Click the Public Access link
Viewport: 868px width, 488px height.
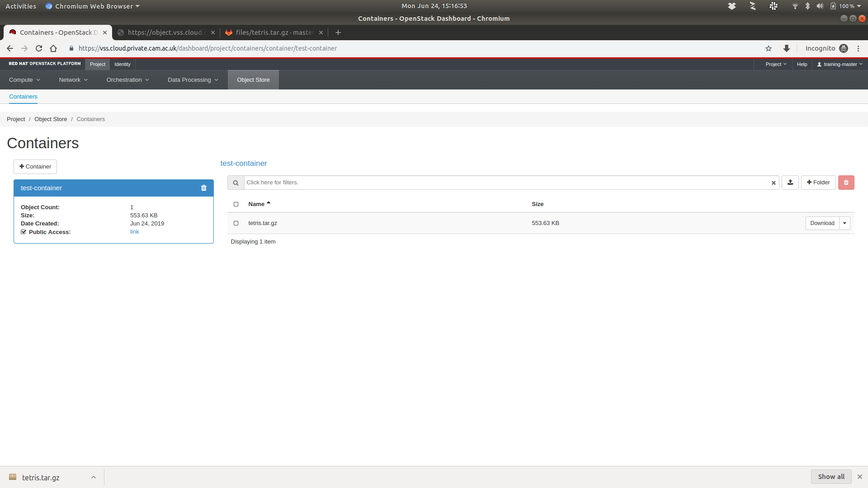pos(134,232)
